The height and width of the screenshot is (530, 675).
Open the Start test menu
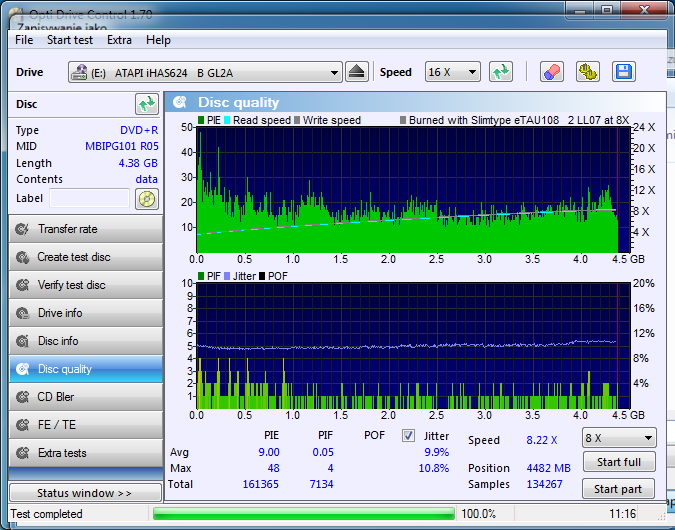[70, 40]
